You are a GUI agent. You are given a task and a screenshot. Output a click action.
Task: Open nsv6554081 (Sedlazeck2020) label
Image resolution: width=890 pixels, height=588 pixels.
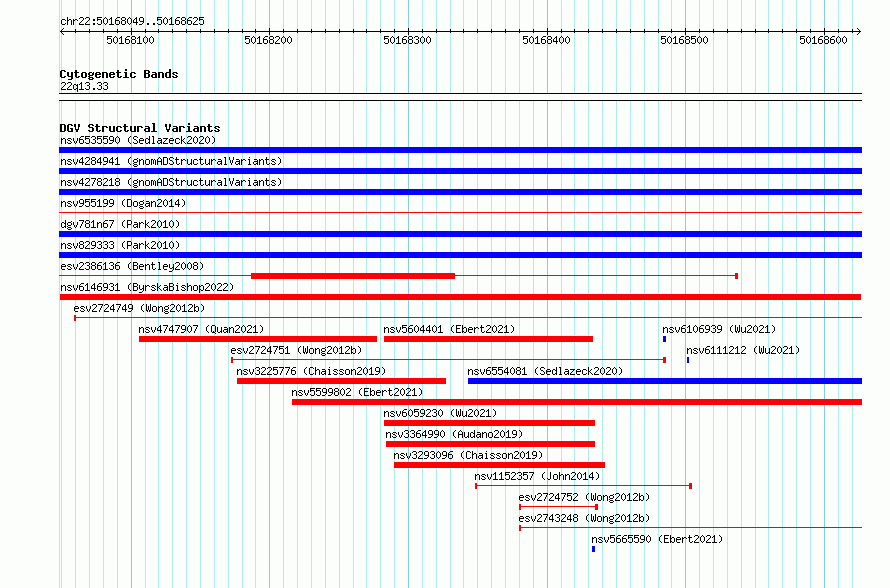(x=545, y=371)
